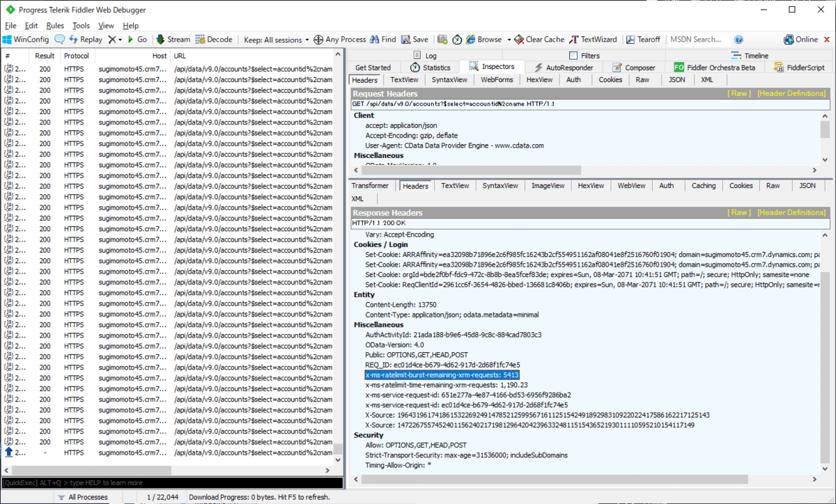Click the Header Definitions link in Request Headers
Image resolution: width=836 pixels, height=504 pixels.
(791, 93)
